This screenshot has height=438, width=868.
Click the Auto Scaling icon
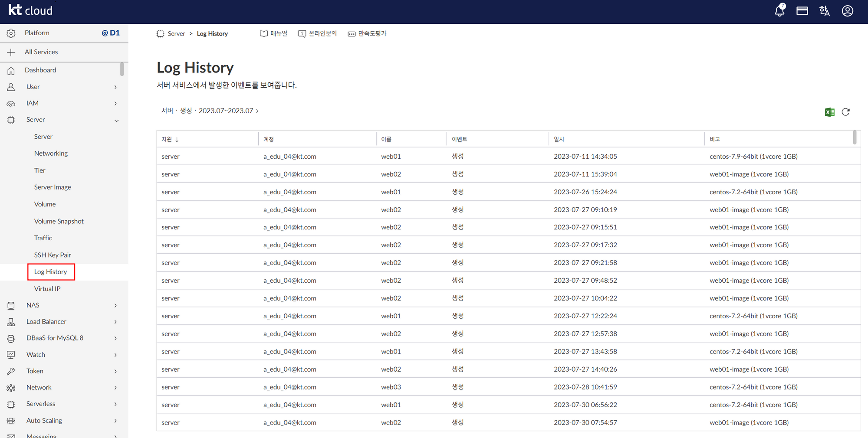click(x=11, y=421)
